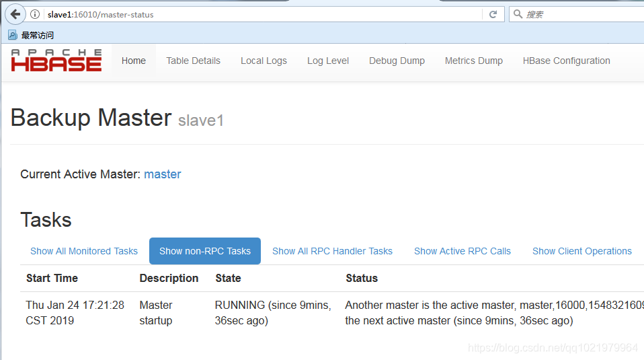The height and width of the screenshot is (360, 644).
Task: Click the Start Time column header
Action: (52, 278)
